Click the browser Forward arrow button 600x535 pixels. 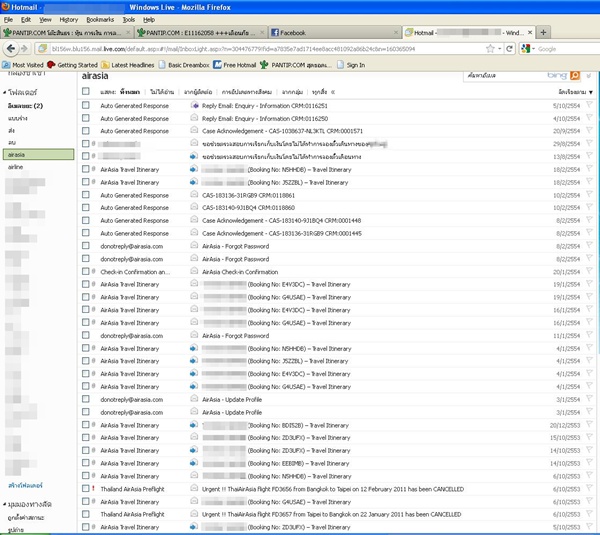click(24, 49)
